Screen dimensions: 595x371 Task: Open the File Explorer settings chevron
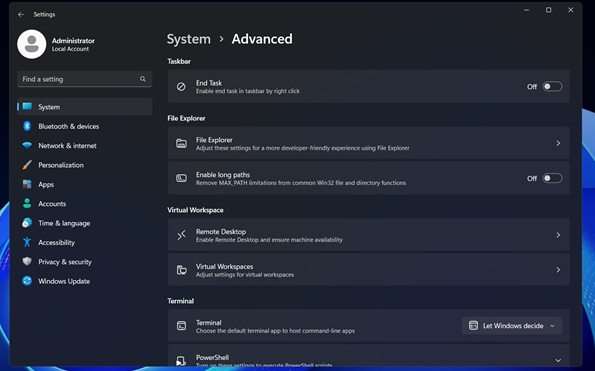pyautogui.click(x=558, y=143)
